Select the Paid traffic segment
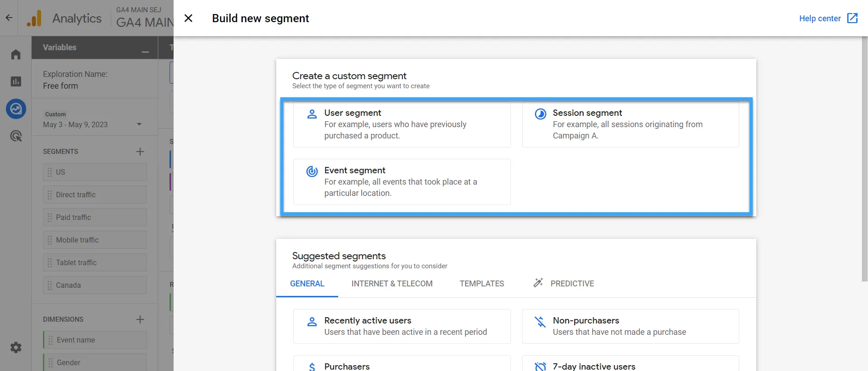The width and height of the screenshot is (868, 371). (95, 217)
